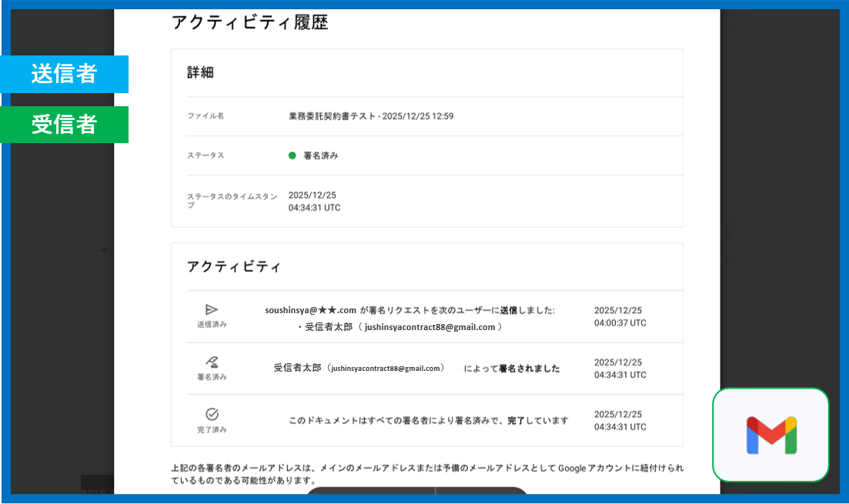Click the soushinsya sender email address
The height and width of the screenshot is (504, 849).
pyautogui.click(x=310, y=310)
